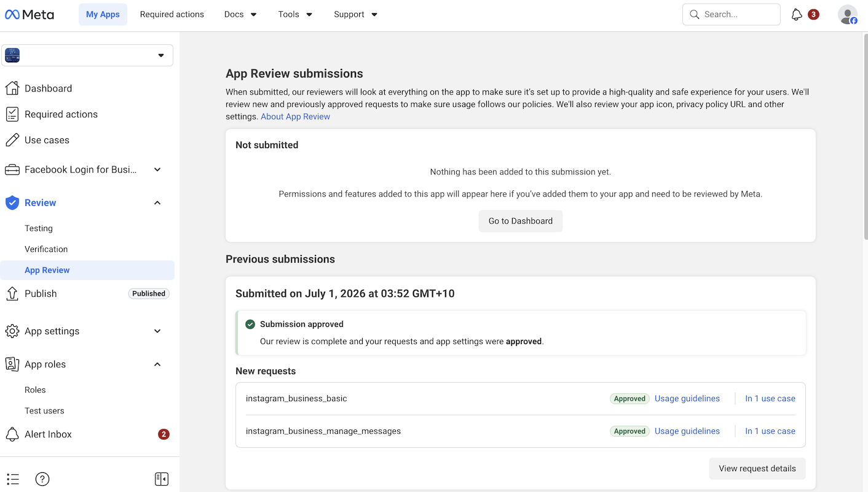Click the Not submitted heading
Image resolution: width=868 pixels, height=492 pixels.
[x=267, y=145]
